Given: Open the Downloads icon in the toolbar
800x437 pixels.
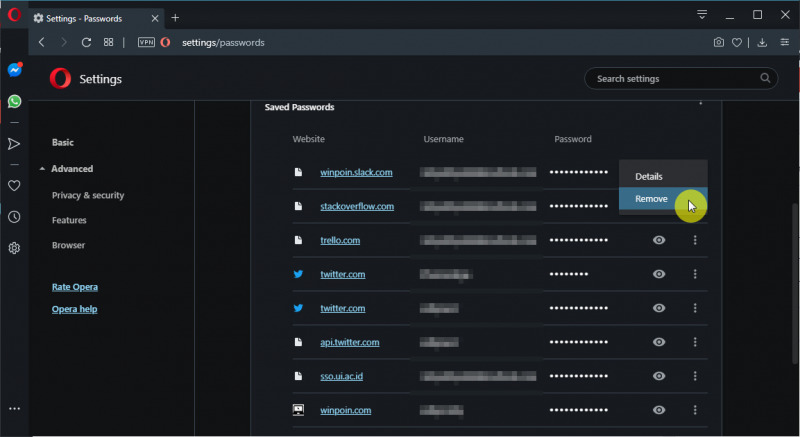Looking at the screenshot, I should coord(762,43).
